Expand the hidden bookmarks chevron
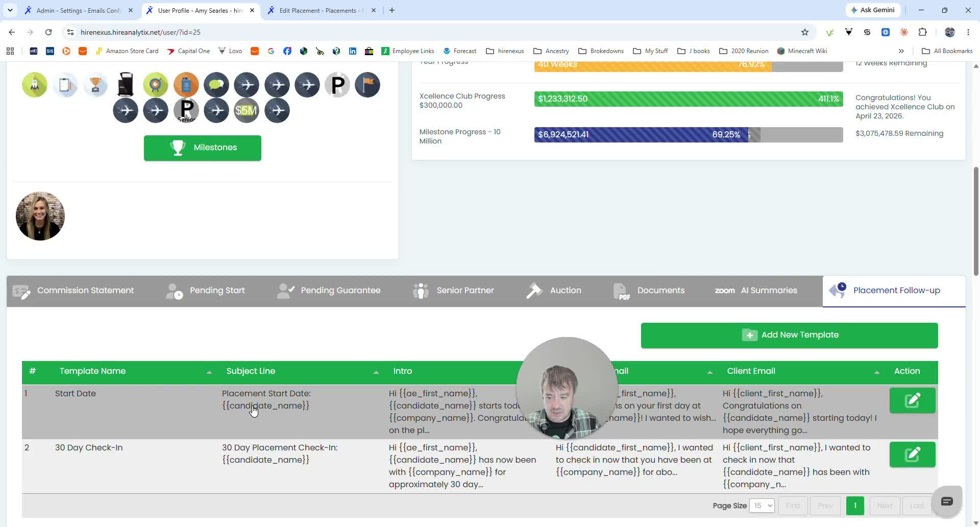This screenshot has width=980, height=527. [901, 51]
